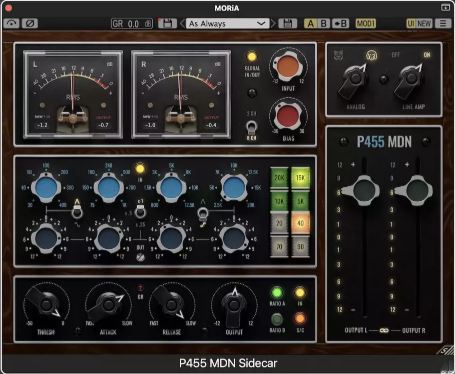
Task: Switch to the A state
Action: click(x=310, y=23)
